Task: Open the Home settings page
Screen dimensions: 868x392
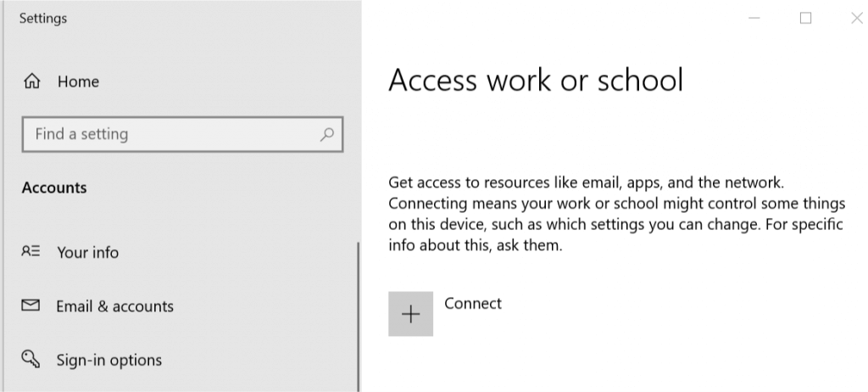Action: coord(78,81)
